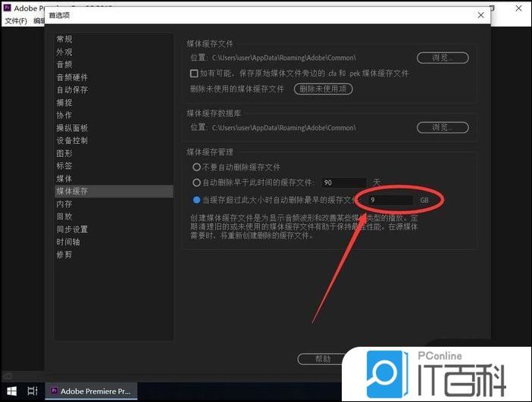Close the Adobe Premiere main window
The image size is (532, 402).
point(519,8)
